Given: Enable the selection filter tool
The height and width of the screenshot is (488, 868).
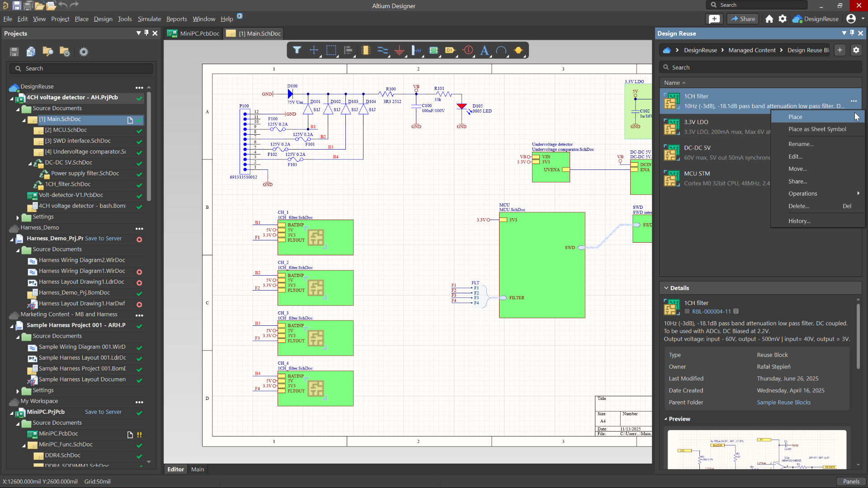Looking at the screenshot, I should pos(297,50).
